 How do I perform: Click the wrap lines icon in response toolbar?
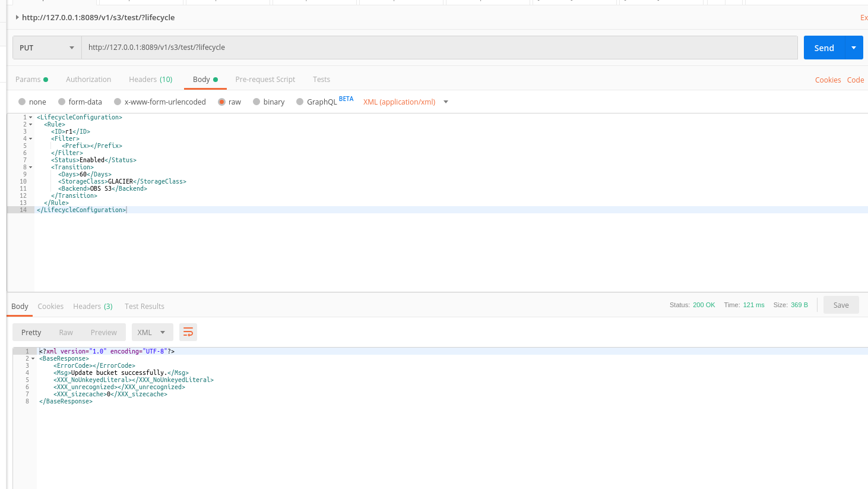tap(188, 332)
